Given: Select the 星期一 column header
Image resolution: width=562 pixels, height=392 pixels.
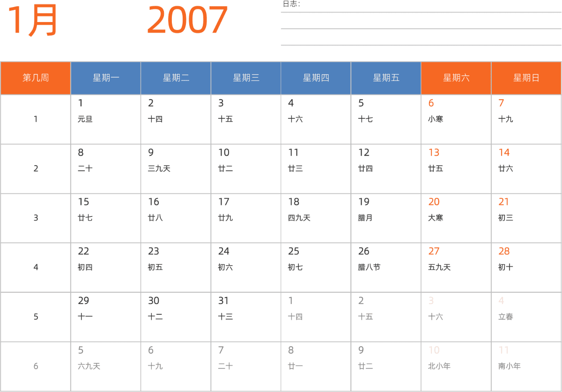Looking at the screenshot, I should [106, 78].
